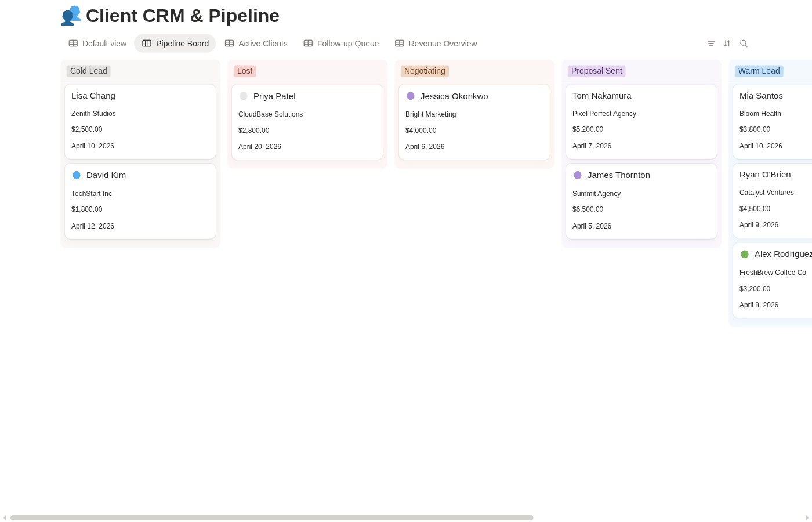Open the search in the pipeline toolbar
The image size is (812, 522).
point(744,43)
